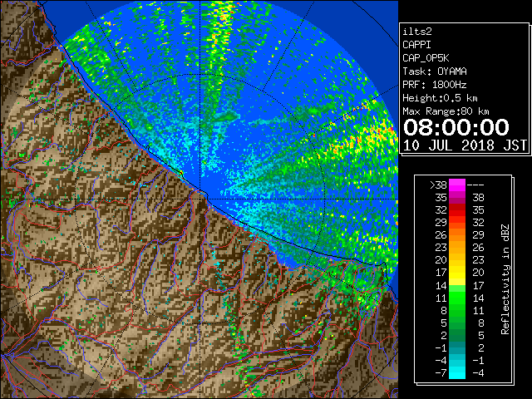Select the CAPPI product label
This screenshot has width=532, height=399.
[416, 45]
